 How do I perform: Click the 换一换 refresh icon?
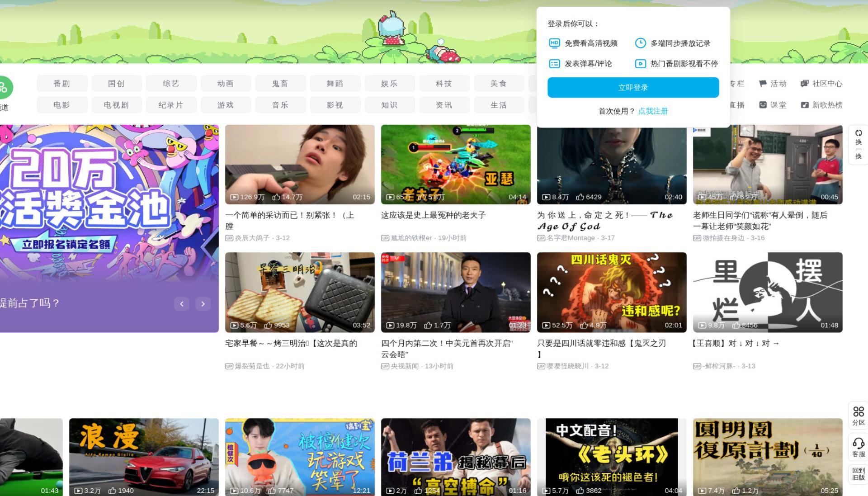pyautogui.click(x=859, y=133)
